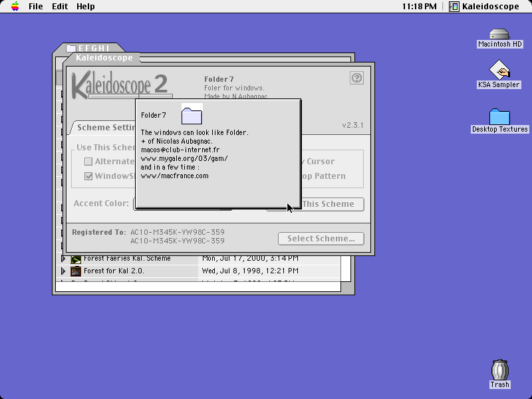Click the folder icon in the EFGHI title tab
532x399 pixels.
(71, 48)
